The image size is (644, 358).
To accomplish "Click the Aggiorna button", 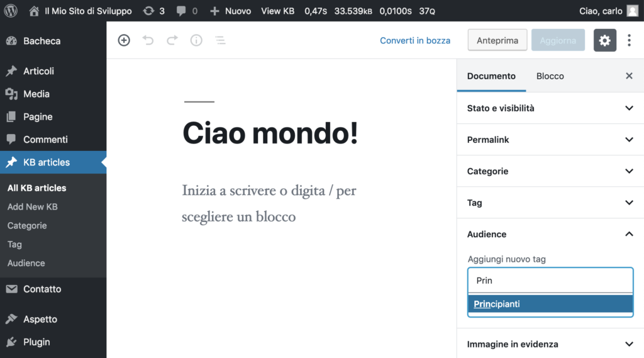I will 558,40.
